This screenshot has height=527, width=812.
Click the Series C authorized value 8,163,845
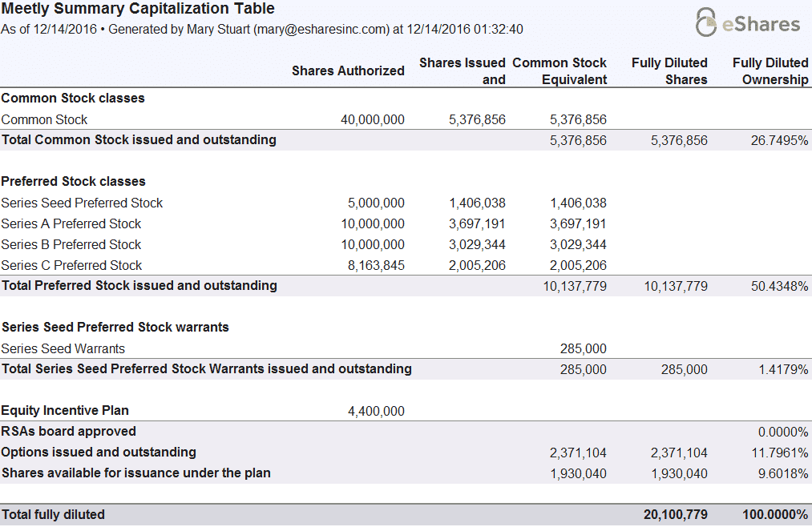pos(376,265)
